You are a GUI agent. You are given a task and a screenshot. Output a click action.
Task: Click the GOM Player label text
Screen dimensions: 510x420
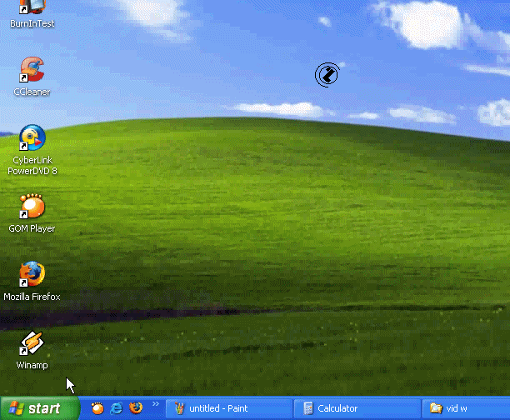tap(32, 228)
